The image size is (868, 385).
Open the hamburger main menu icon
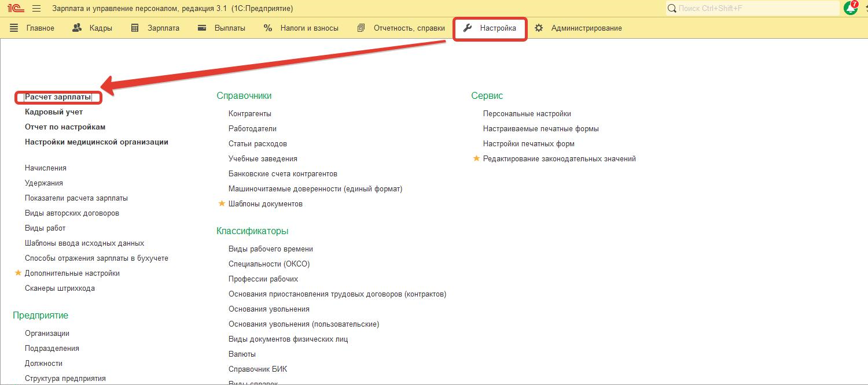[36, 9]
